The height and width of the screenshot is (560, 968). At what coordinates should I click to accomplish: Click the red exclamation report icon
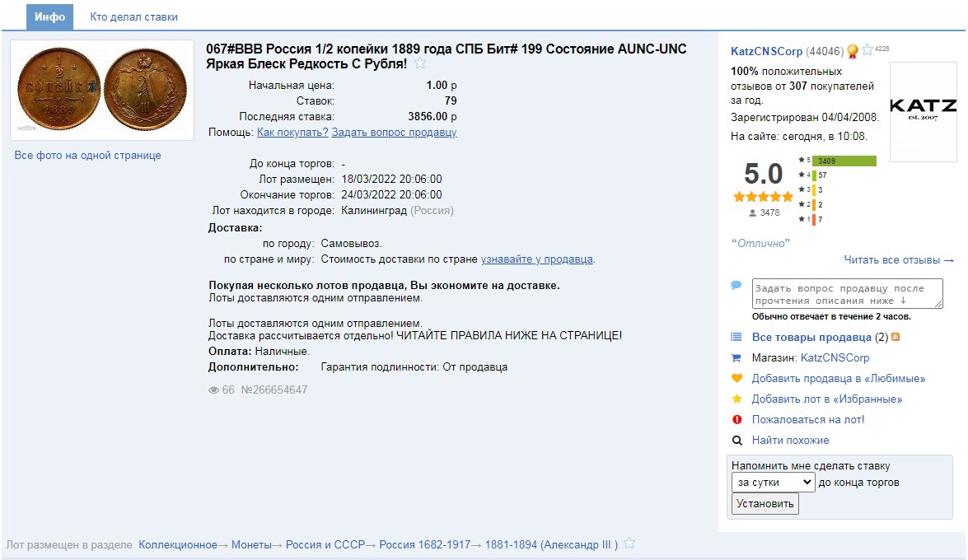click(737, 420)
